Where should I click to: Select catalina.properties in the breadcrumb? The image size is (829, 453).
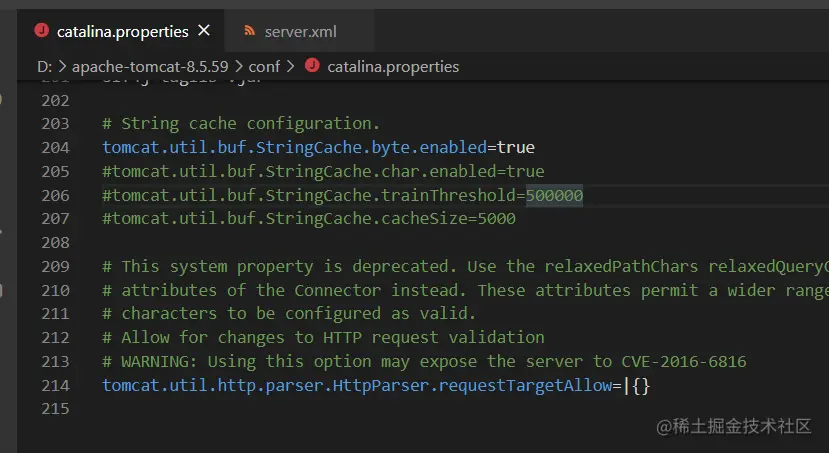tap(393, 67)
